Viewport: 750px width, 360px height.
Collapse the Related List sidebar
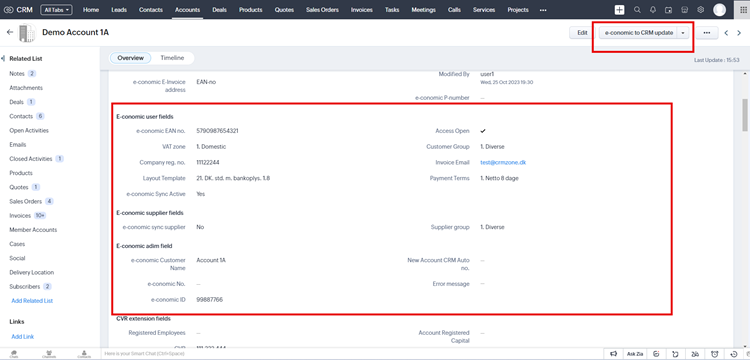[3, 58]
